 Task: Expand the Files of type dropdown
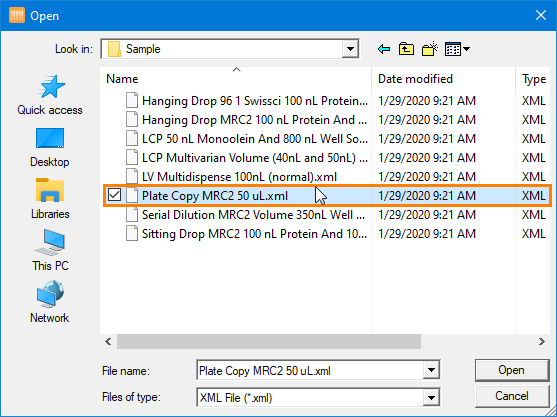pos(431,397)
